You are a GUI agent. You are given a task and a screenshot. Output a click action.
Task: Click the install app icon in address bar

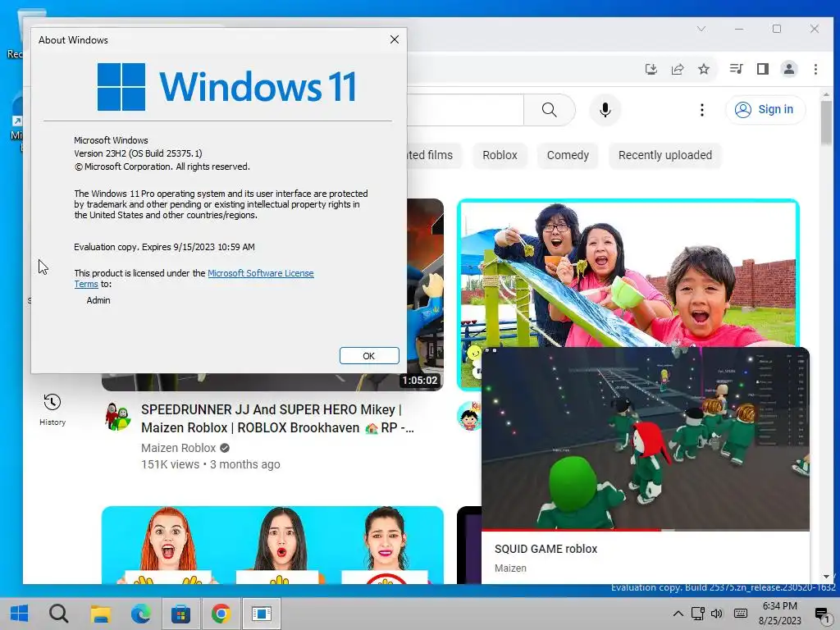[651, 69]
